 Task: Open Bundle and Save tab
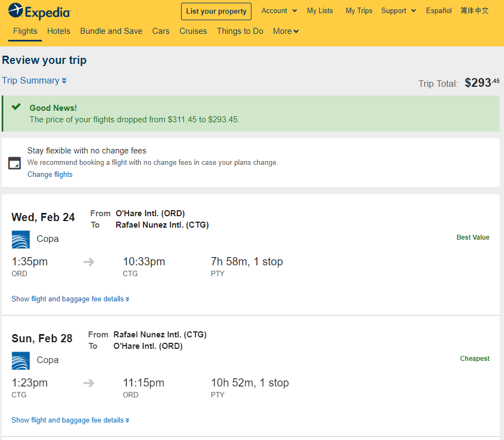111,31
